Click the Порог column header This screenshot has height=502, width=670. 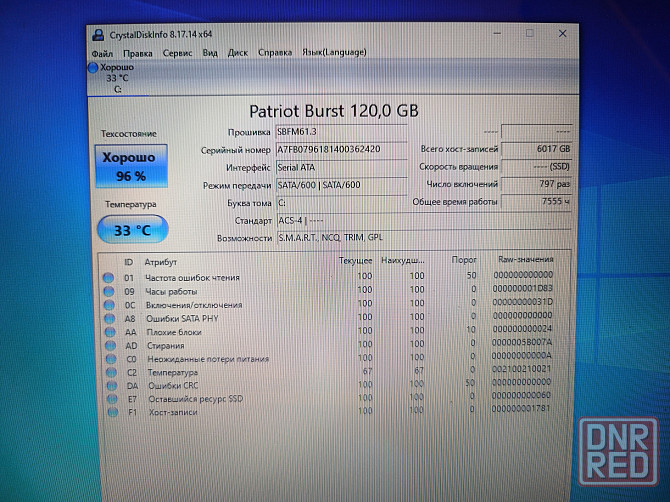(x=464, y=260)
